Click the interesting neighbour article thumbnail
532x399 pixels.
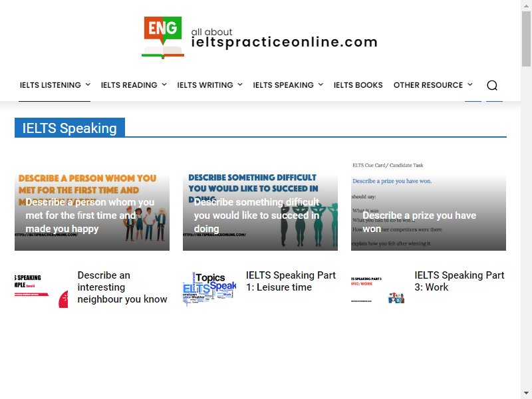click(x=41, y=289)
